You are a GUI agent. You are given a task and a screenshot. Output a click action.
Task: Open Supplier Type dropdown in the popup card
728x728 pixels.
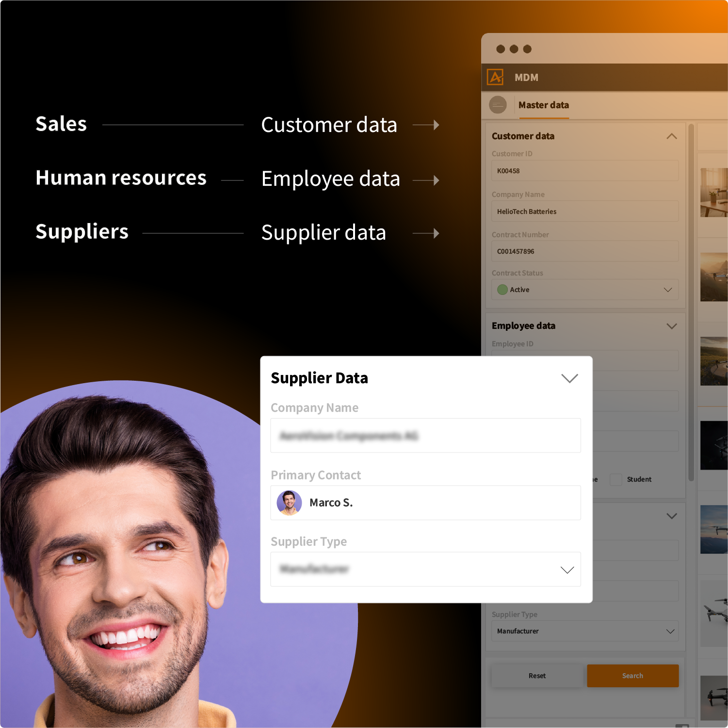coord(566,569)
